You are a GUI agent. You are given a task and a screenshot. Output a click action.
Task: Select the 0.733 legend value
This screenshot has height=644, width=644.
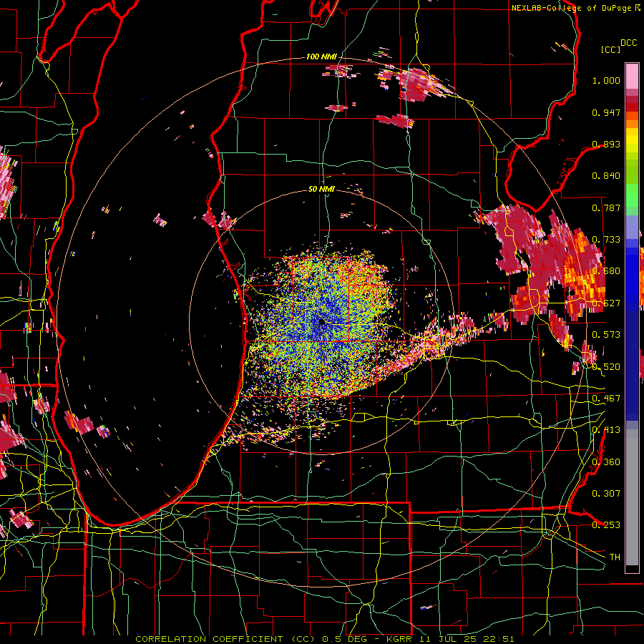pos(606,240)
